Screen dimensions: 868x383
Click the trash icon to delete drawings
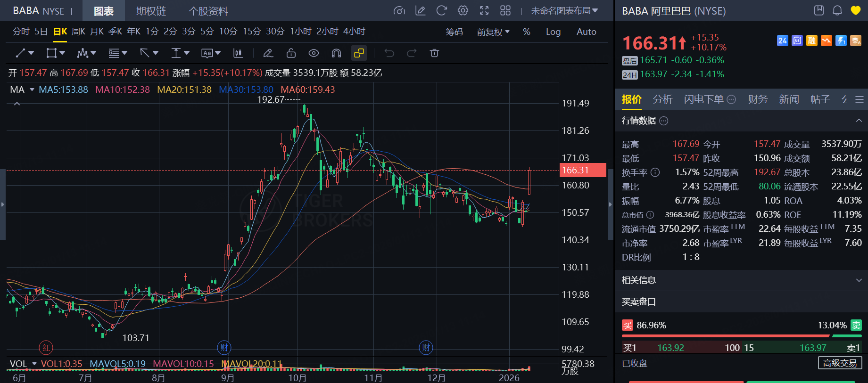[x=434, y=53]
